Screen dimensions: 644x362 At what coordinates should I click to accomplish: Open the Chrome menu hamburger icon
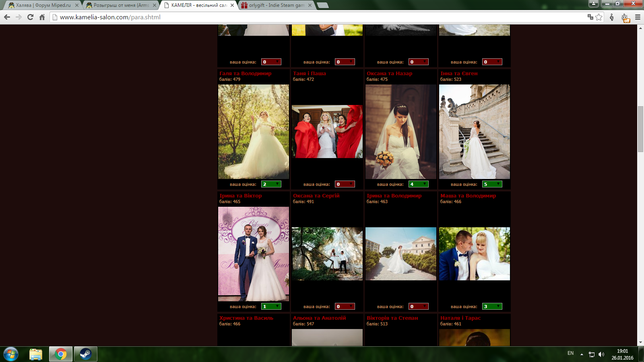coord(638,17)
